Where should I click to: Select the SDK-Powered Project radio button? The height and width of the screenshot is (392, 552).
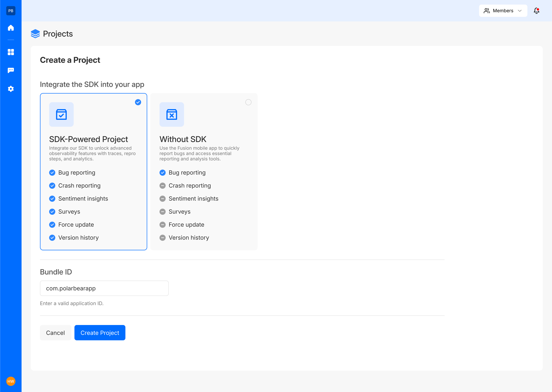coord(138,102)
